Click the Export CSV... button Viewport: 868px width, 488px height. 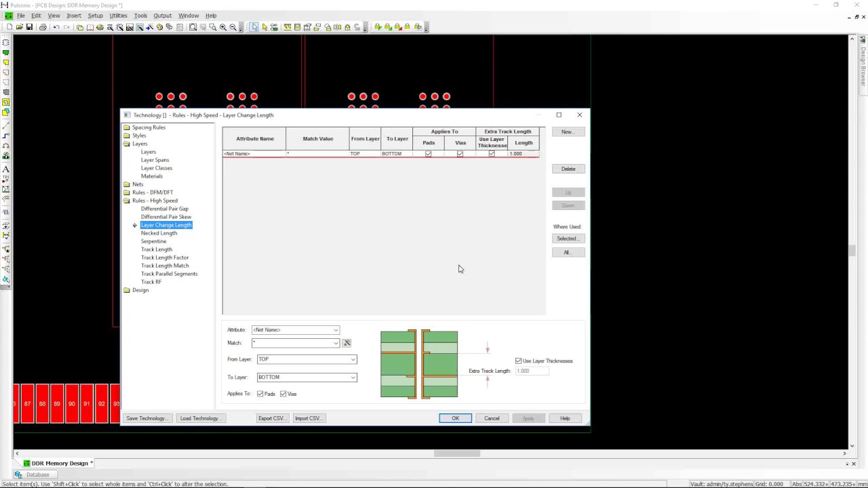coord(272,418)
